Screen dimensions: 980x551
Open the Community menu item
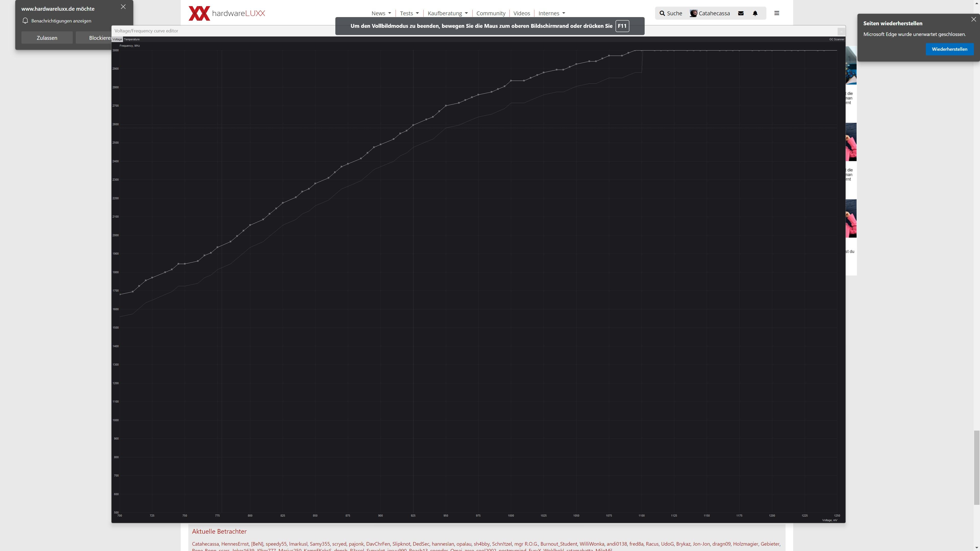491,13
